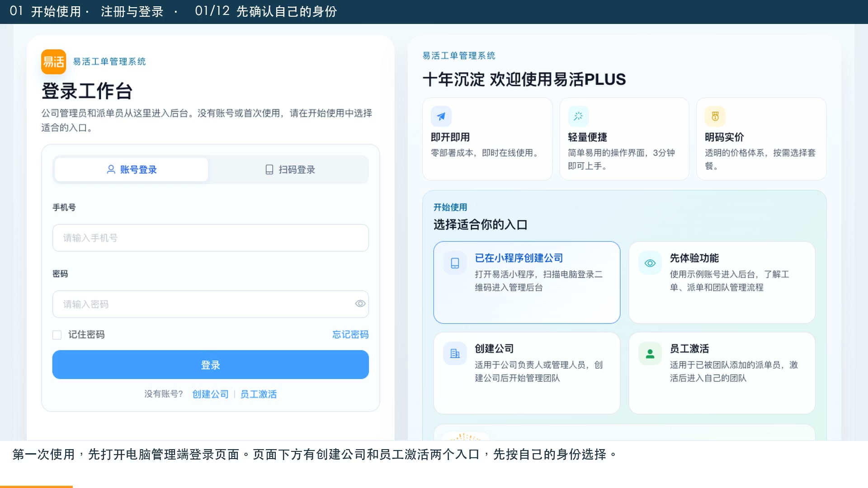Click the building icon in 创建公司 card
Image resolution: width=868 pixels, height=488 pixels.
tap(455, 353)
